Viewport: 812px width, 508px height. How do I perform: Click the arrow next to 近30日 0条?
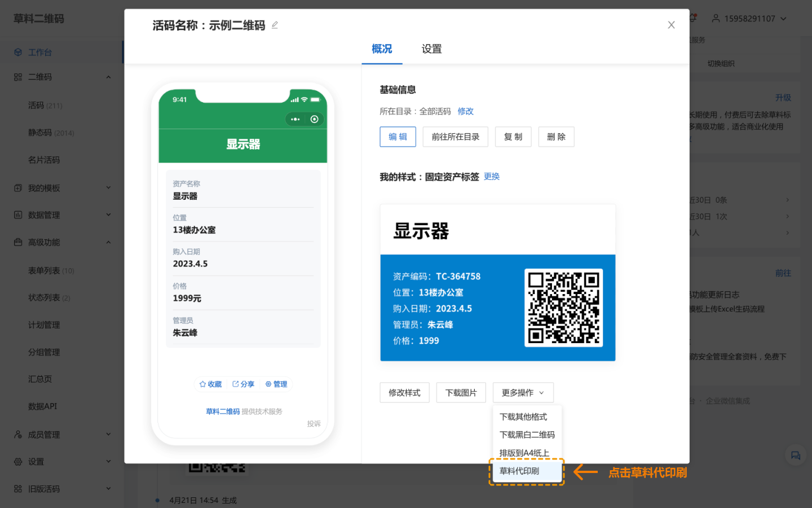click(788, 200)
